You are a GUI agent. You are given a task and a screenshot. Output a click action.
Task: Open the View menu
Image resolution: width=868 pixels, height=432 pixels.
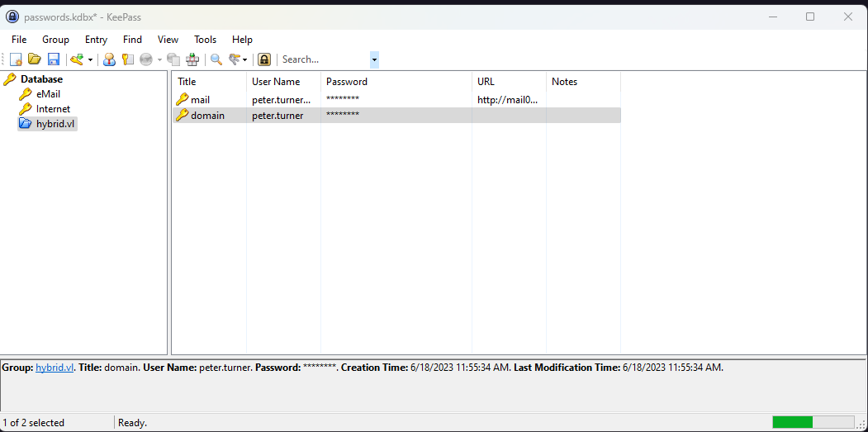(x=168, y=40)
